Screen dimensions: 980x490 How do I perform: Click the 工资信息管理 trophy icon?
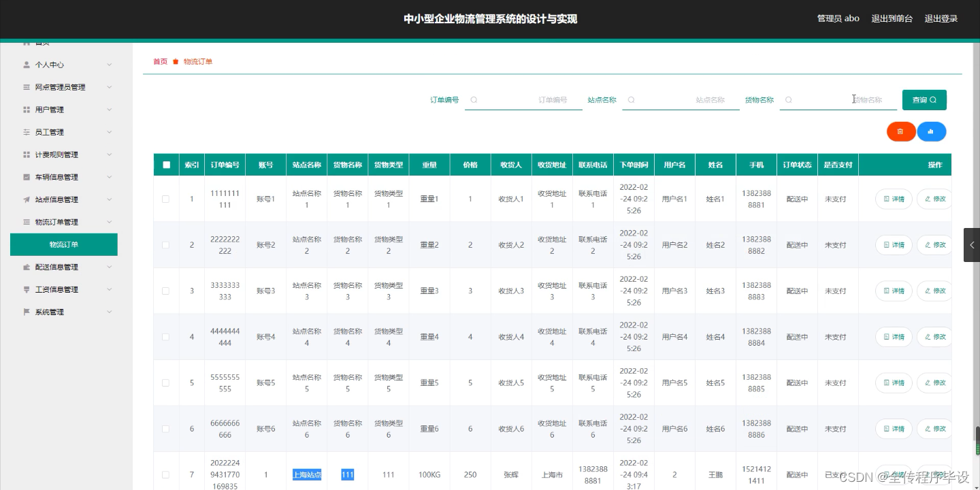(x=27, y=289)
